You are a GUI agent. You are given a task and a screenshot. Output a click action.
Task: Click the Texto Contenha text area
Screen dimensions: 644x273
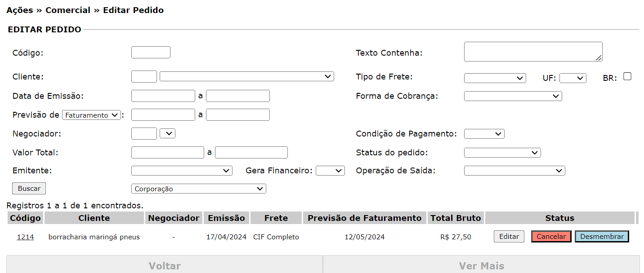coord(533,52)
